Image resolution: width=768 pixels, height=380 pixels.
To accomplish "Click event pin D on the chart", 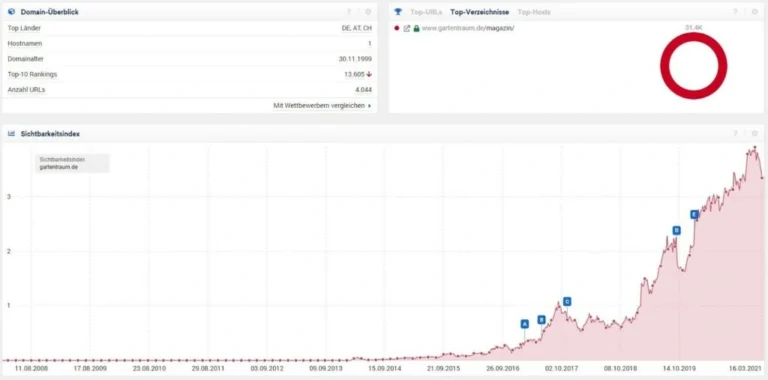I will point(676,230).
